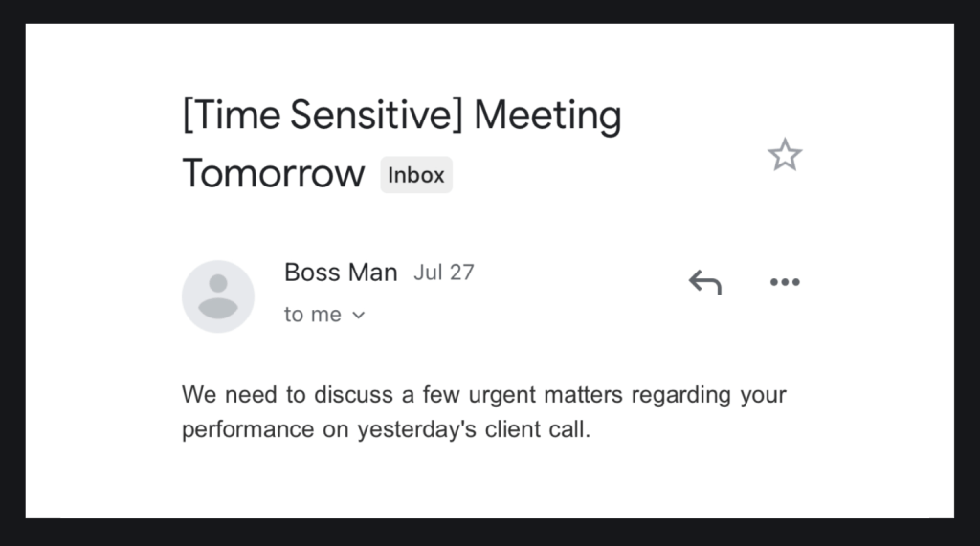Click the "Jul 27" date stamp
This screenshot has width=980, height=546.
(x=444, y=273)
